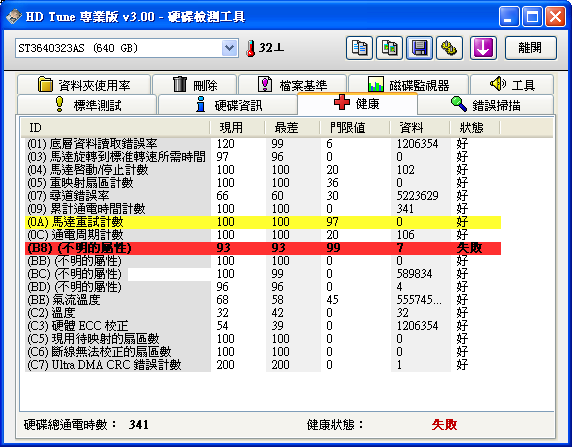Maximize the HD Tune window

[x=532, y=16]
